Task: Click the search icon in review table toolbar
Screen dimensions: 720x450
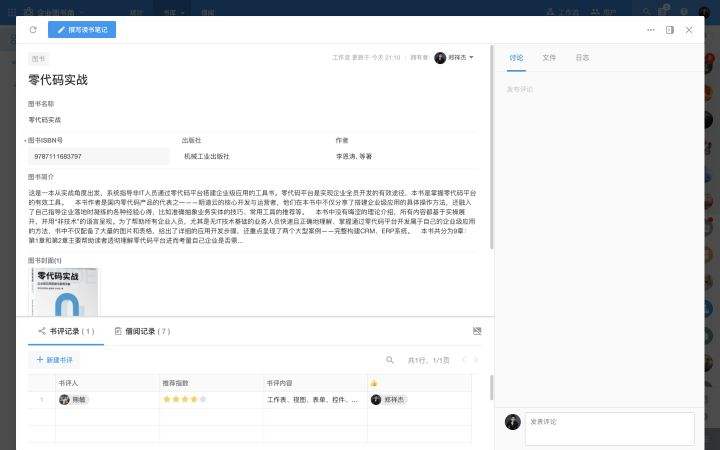Action: coord(389,360)
